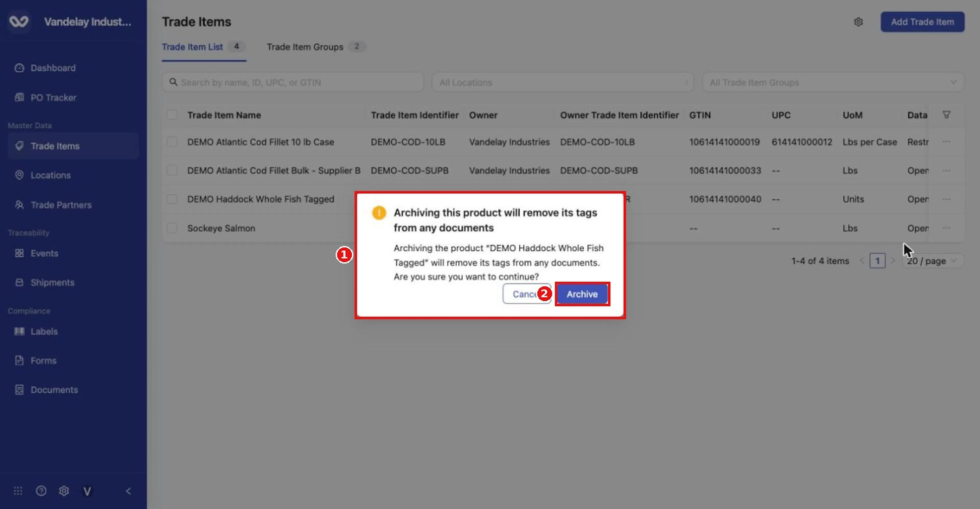Open the apps grid icon in sidebar footer
The height and width of the screenshot is (509, 980).
18,491
